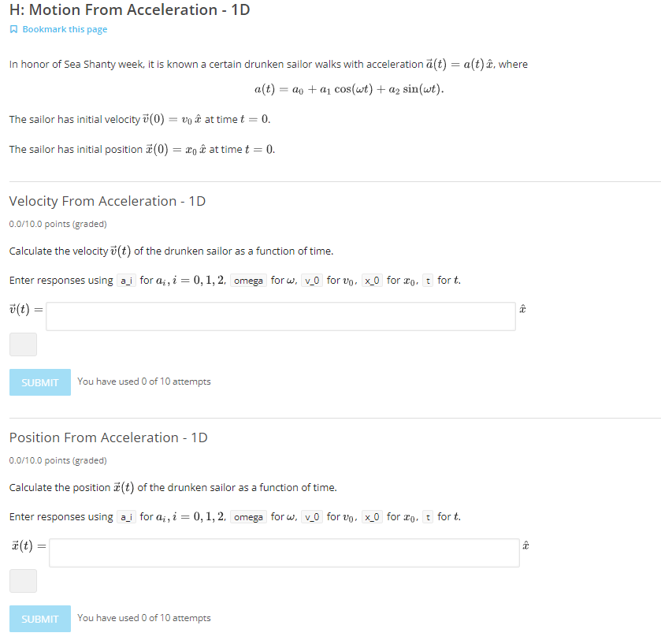This screenshot has height=644, width=661.
Task: Click the v_0 code chip in velocity instructions
Action: tap(311, 280)
